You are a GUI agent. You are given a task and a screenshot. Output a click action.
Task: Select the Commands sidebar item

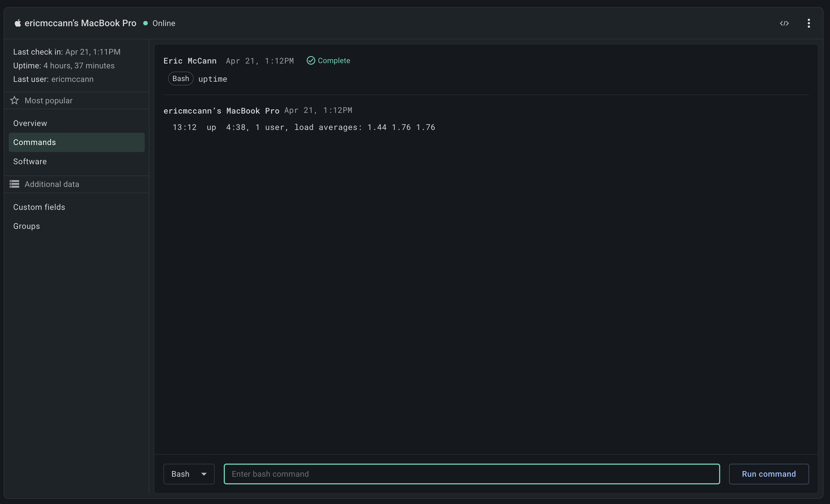tap(35, 142)
